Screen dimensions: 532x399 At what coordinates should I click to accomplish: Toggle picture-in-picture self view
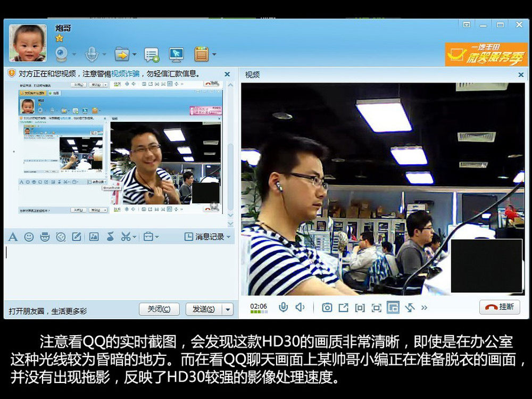[393, 307]
